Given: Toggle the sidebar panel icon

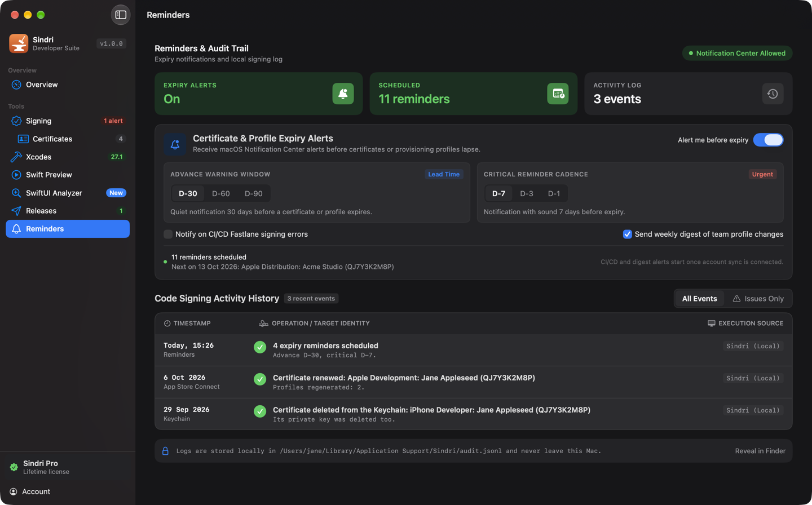Looking at the screenshot, I should (x=121, y=15).
